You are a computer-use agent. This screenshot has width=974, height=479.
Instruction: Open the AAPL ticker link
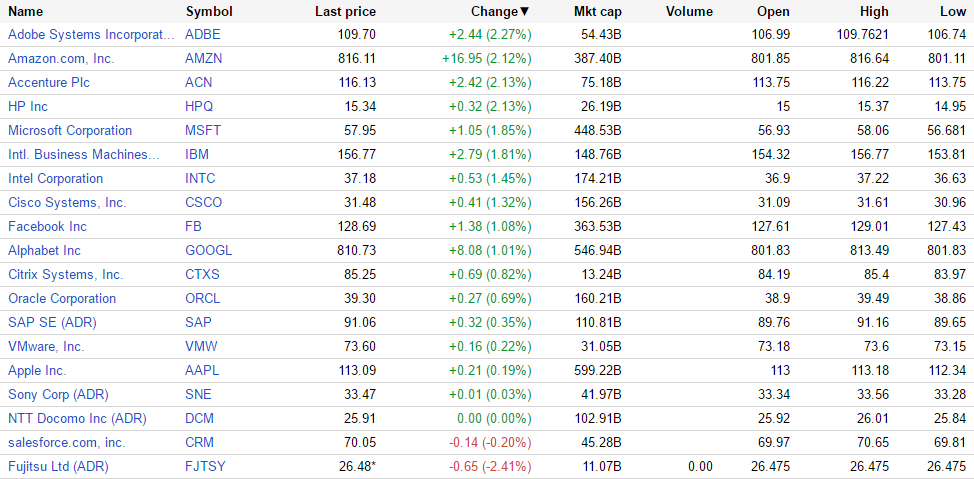coord(203,370)
